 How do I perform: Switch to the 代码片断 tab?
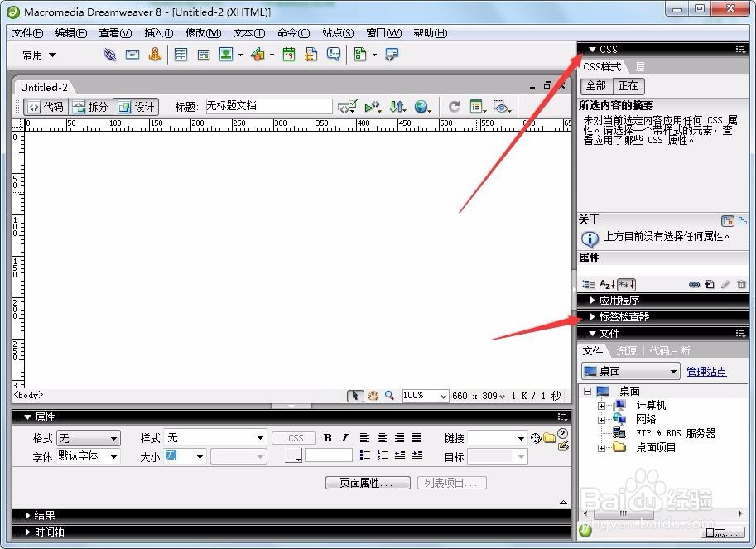point(669,350)
